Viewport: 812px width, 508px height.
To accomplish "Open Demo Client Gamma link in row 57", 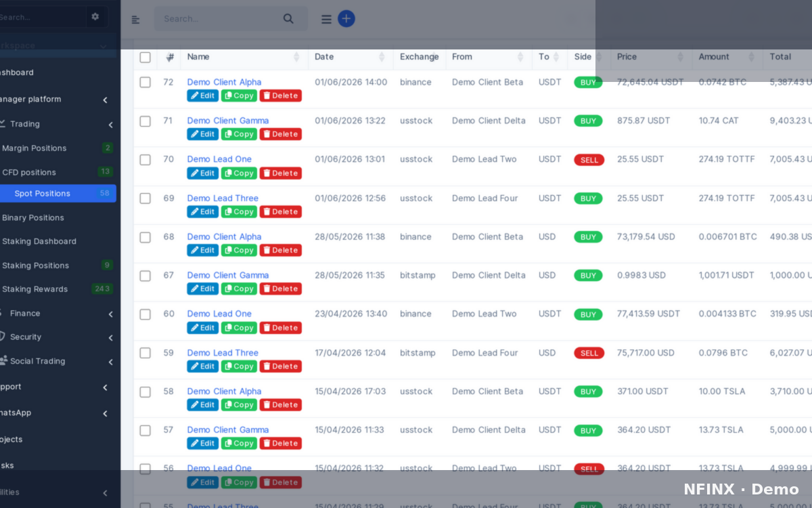I will [227, 429].
